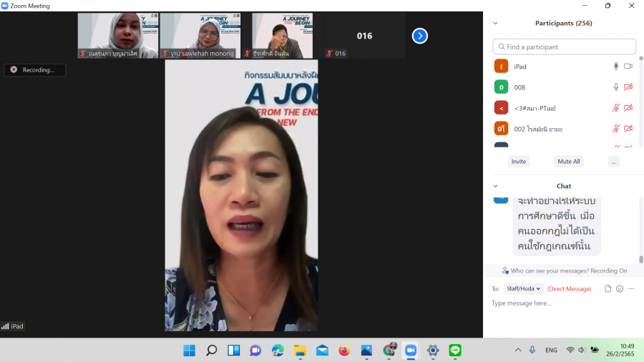Open chat more options ellipsis
Screen dimensions: 644x362
[631, 289]
